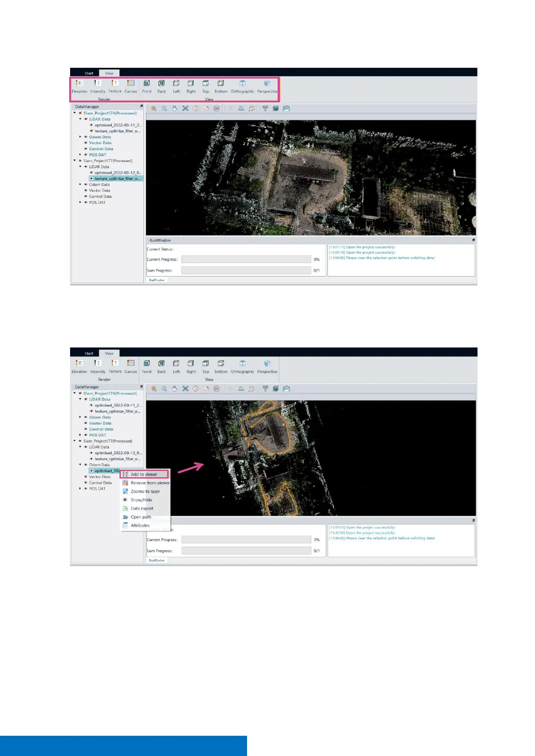Click Data export in the context menu

click(141, 509)
